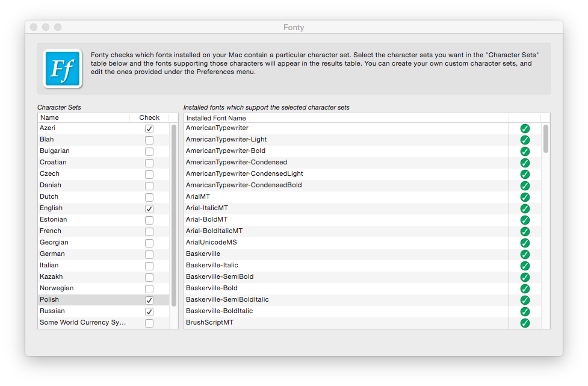Viewport: 588px width, 386px height.
Task: Enable the Czech character set
Action: click(x=149, y=175)
